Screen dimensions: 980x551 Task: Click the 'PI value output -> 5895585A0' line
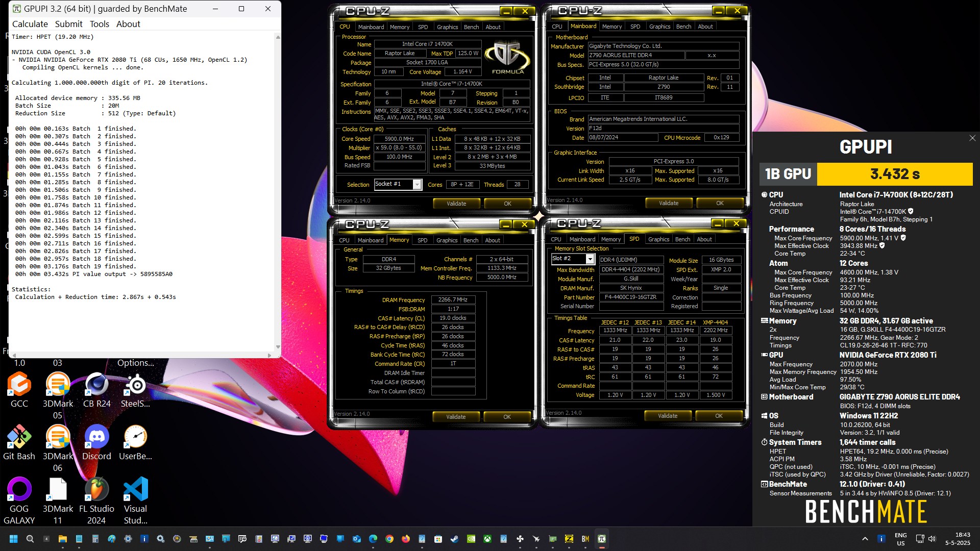coord(94,274)
